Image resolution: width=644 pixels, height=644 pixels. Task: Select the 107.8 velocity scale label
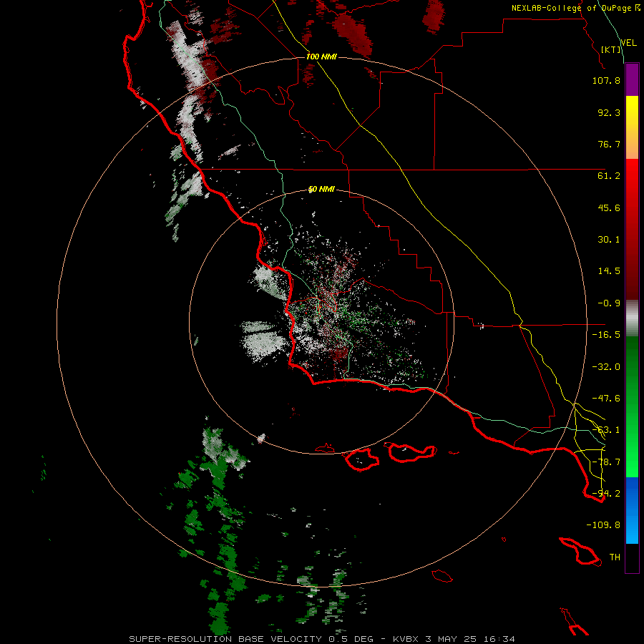tap(606, 80)
